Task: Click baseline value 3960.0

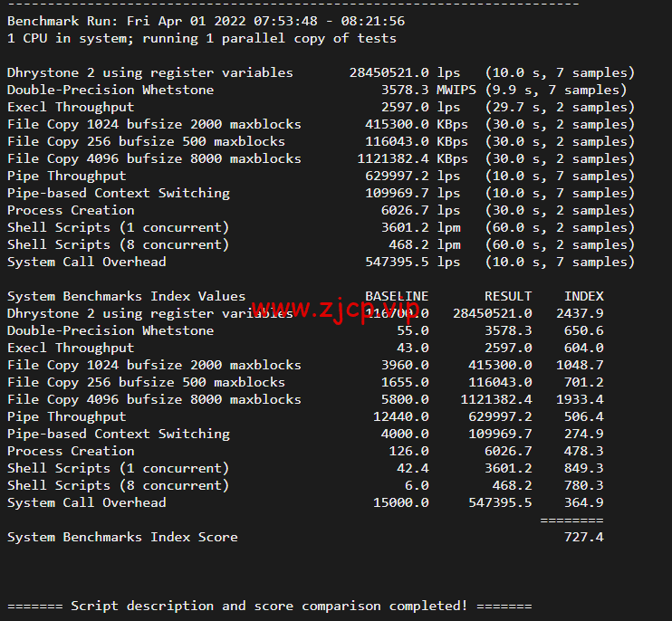Action: tap(405, 365)
